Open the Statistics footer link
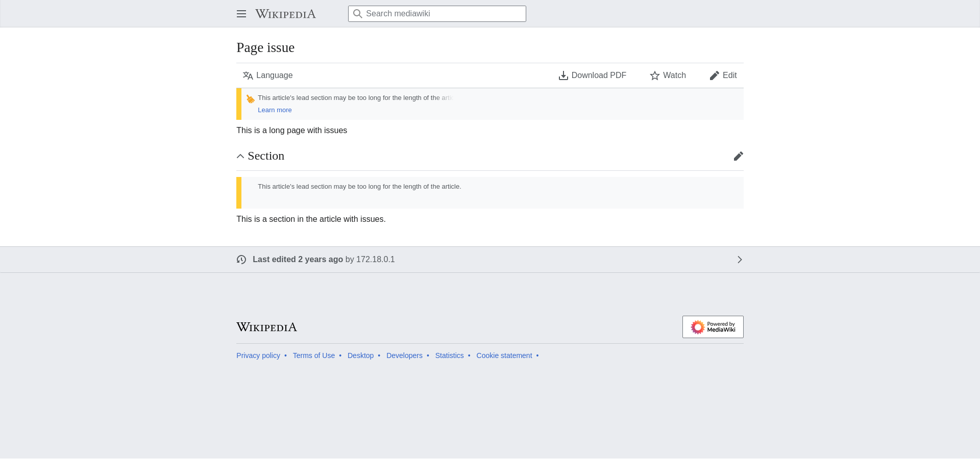The height and width of the screenshot is (459, 980). [x=449, y=355]
